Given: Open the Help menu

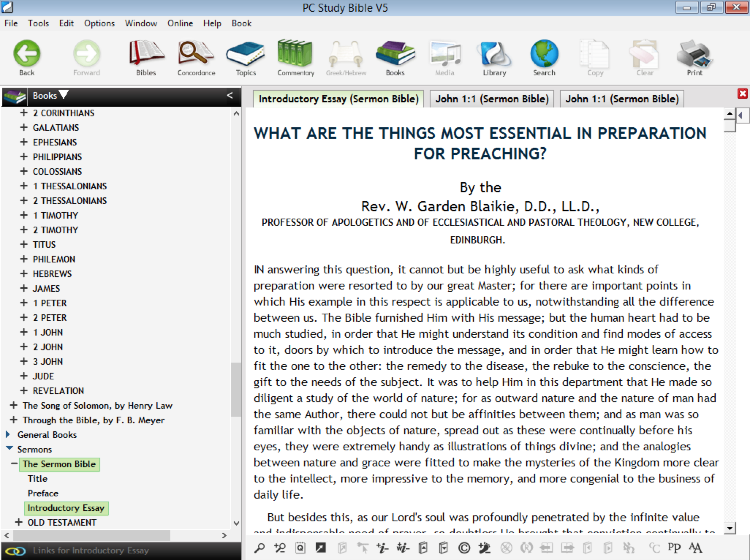Looking at the screenshot, I should 212,23.
